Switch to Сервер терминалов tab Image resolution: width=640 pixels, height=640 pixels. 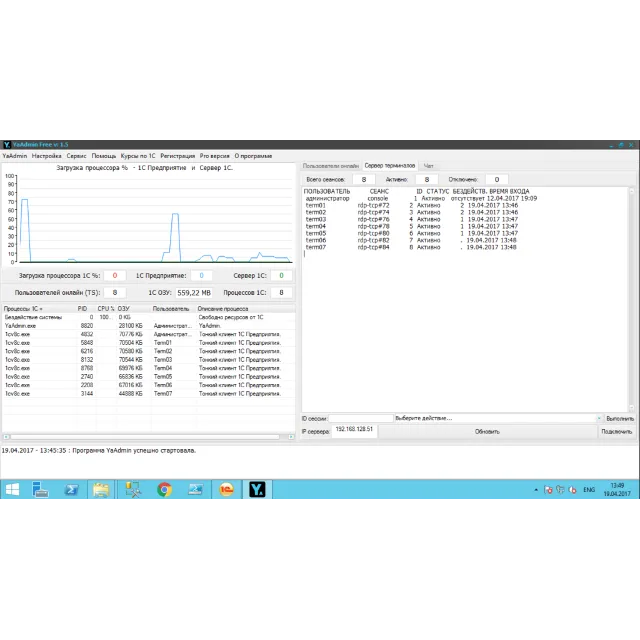tap(390, 166)
